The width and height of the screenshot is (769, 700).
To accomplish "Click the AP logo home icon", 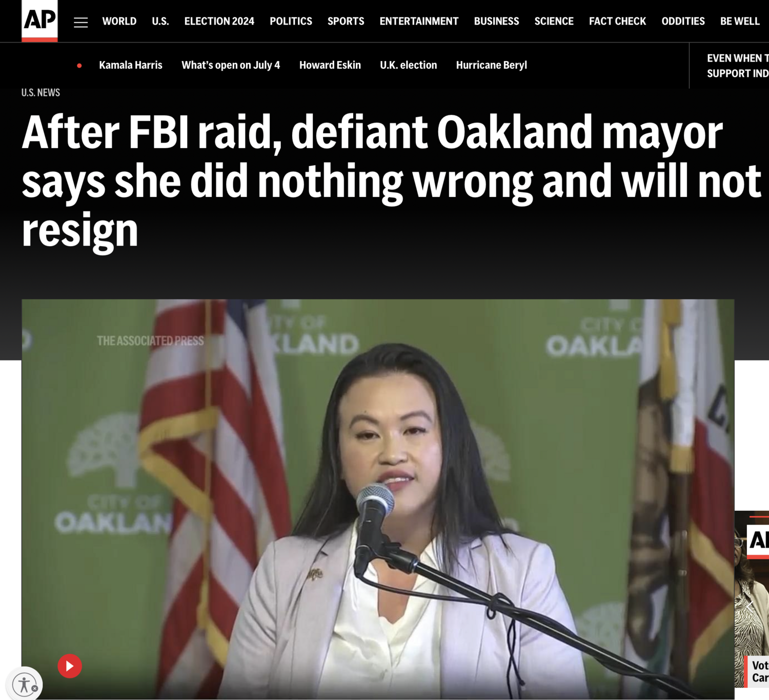I will pos(39,21).
